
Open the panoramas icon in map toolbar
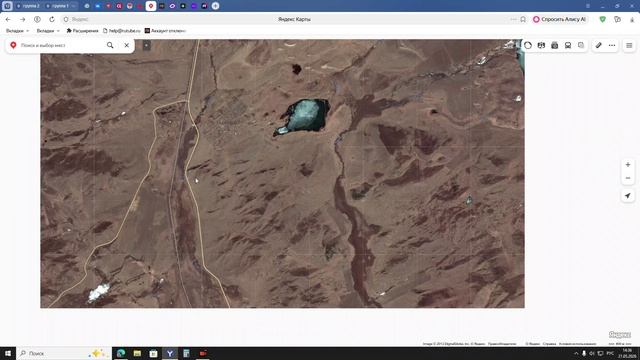click(541, 45)
